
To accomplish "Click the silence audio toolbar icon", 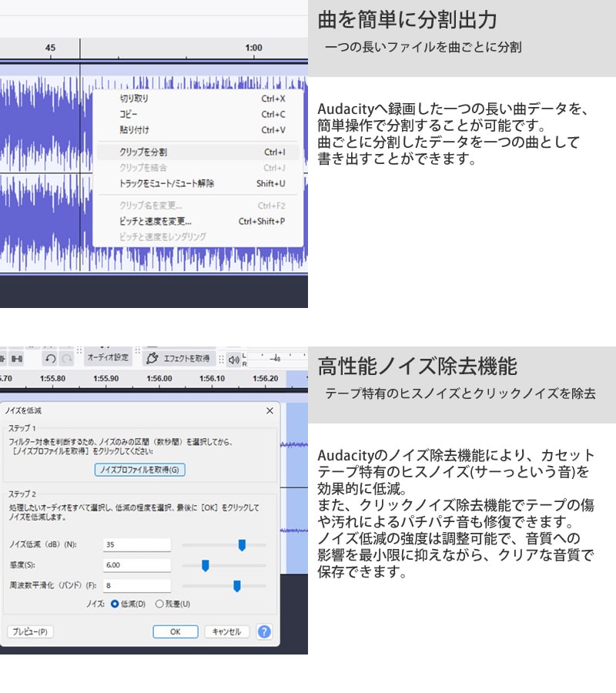I will pos(16,359).
